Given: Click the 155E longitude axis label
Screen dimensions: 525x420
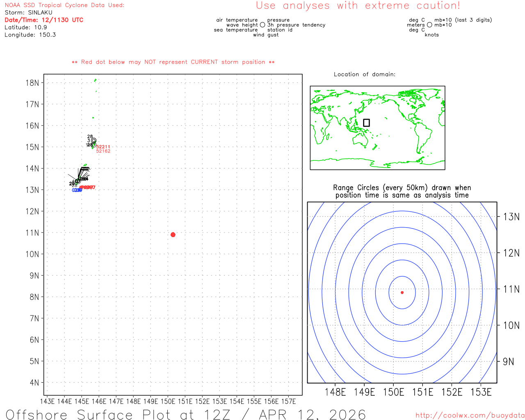Looking at the screenshot, I should coord(254,401).
